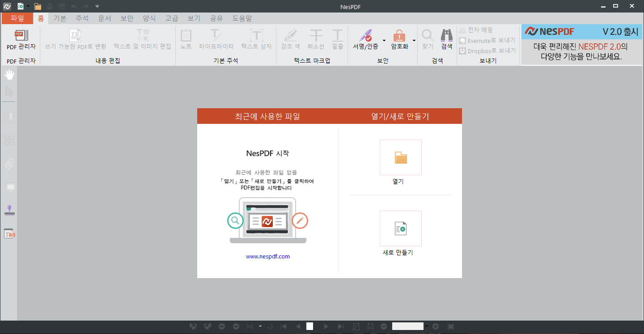Open the 파일 menu
This screenshot has width=644, height=334.
point(17,18)
